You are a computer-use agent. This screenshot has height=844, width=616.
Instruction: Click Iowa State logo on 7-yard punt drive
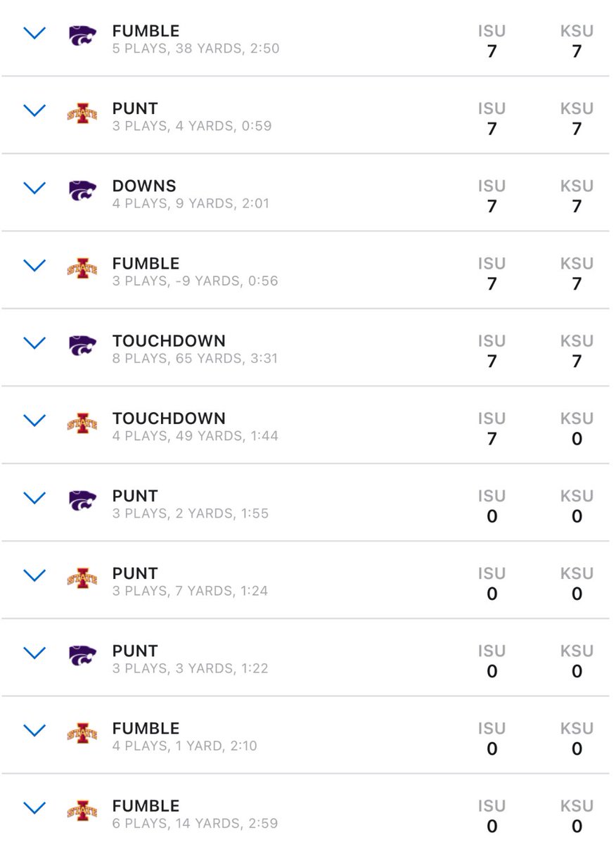pos(82,577)
